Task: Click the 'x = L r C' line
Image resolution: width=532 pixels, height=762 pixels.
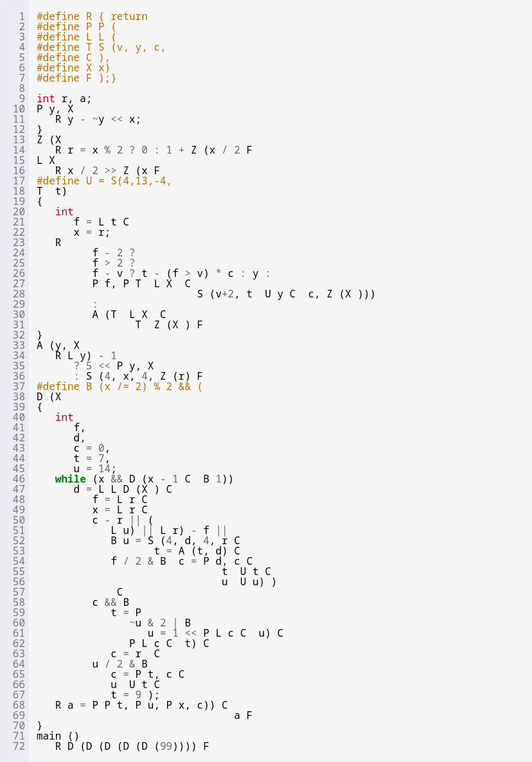Action: [x=120, y=509]
